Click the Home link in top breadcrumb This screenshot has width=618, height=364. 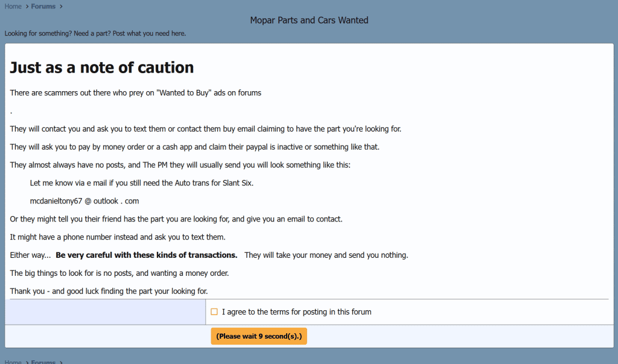coord(13,7)
